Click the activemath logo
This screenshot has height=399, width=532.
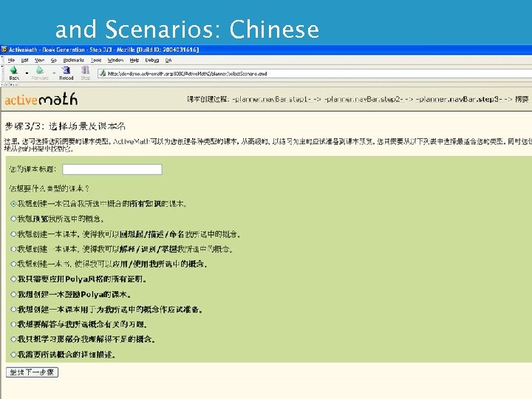41,100
